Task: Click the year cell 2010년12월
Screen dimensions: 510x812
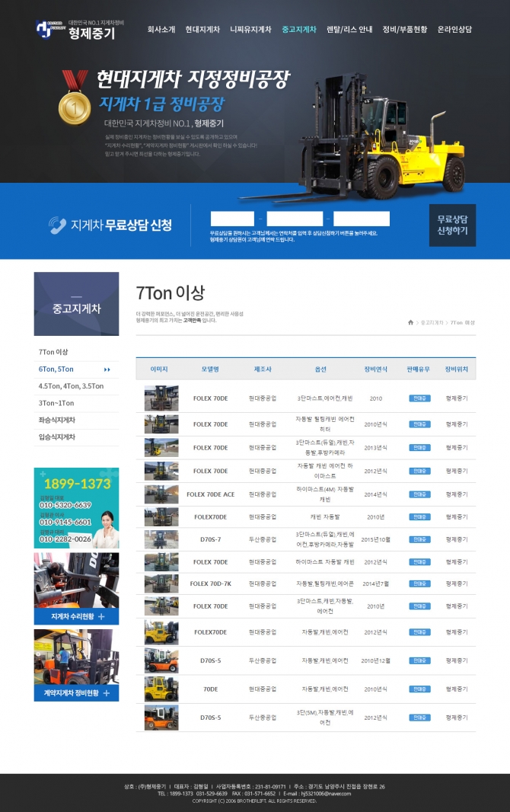Action: coord(375,660)
